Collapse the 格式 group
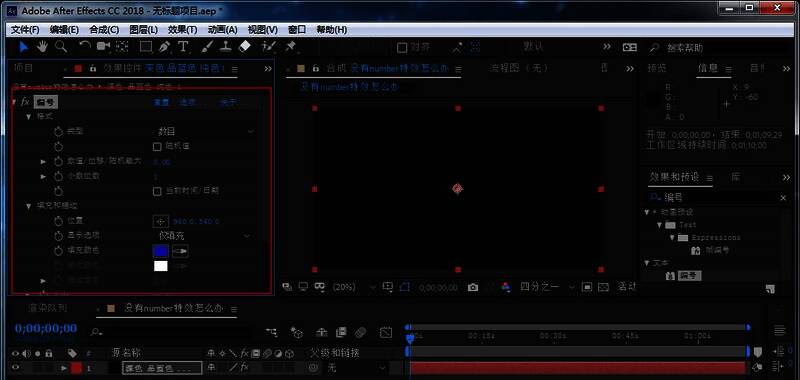800x380 pixels. click(x=29, y=117)
